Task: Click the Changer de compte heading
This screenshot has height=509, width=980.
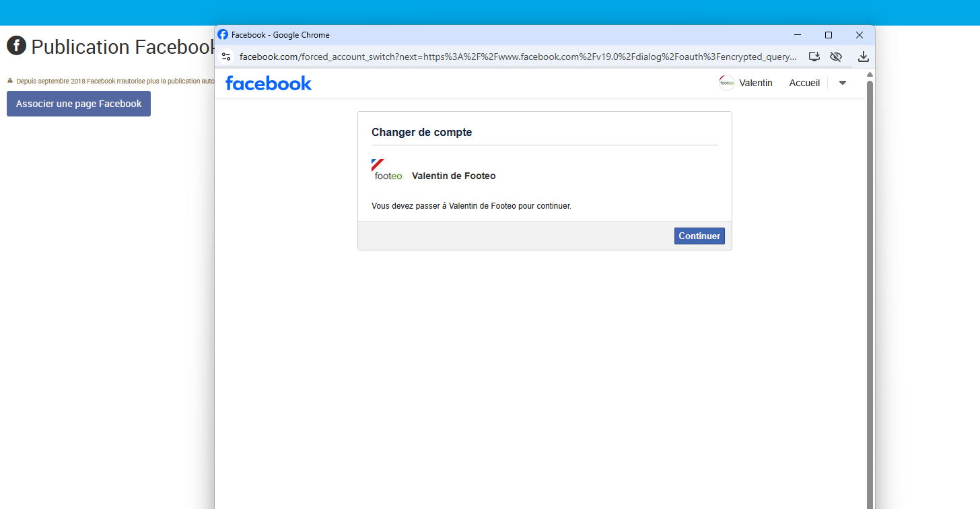Action: tap(422, 133)
